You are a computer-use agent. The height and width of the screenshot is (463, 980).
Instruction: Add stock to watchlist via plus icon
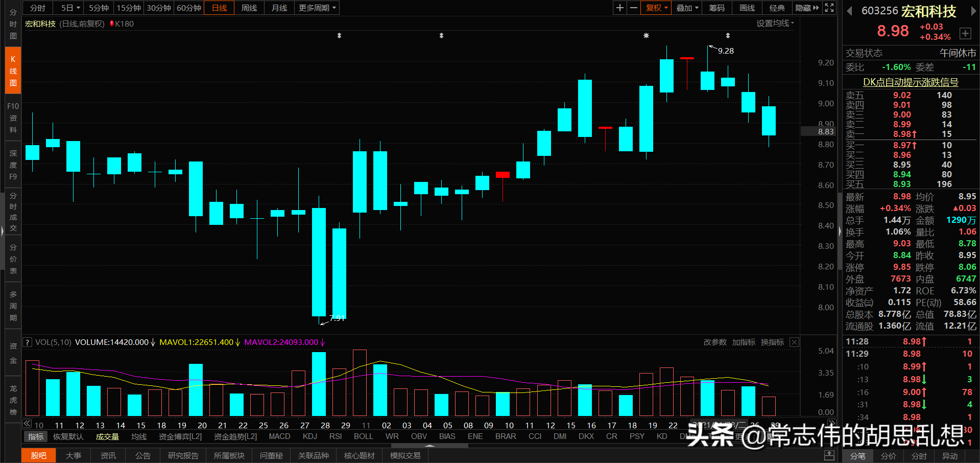(x=966, y=33)
